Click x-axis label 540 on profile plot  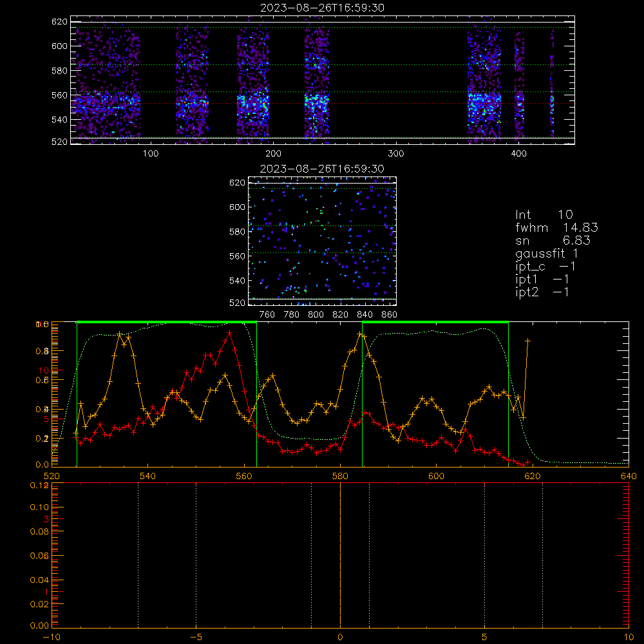point(148,476)
